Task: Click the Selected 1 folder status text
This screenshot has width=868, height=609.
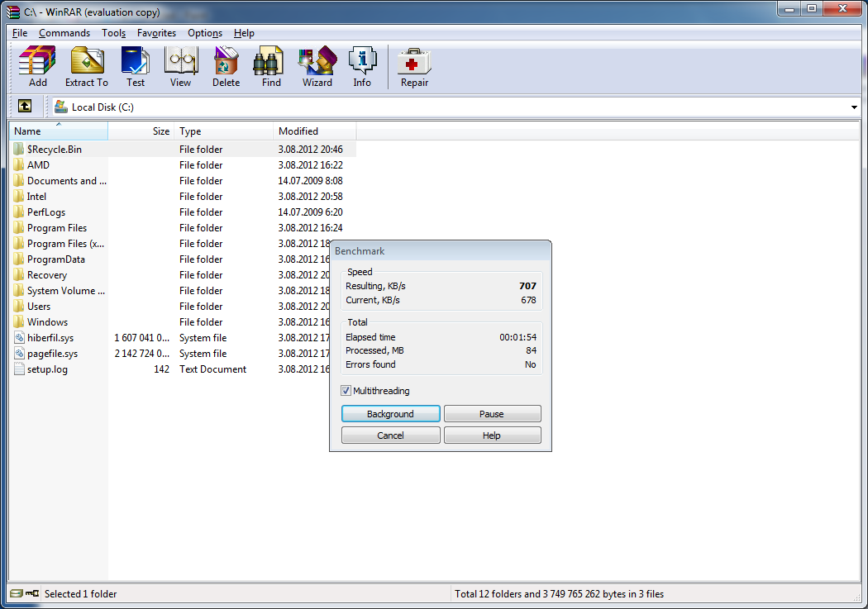Action: point(80,593)
